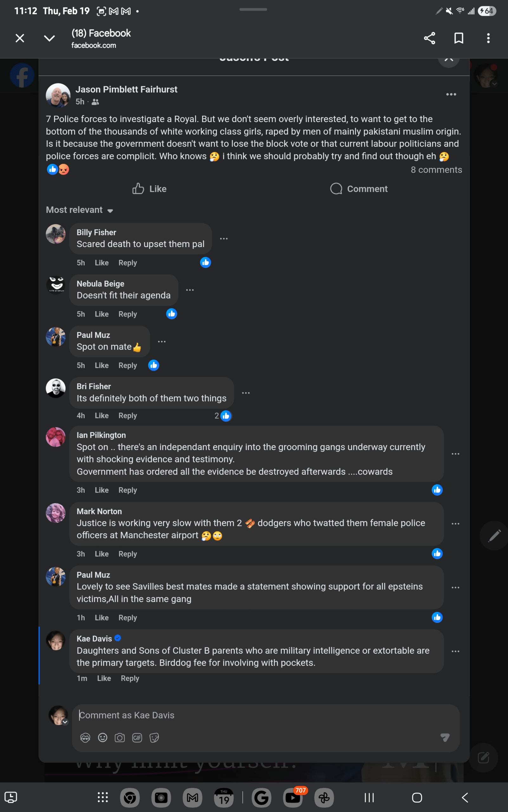This screenshot has height=812, width=508.
Task: Open the GIF picker in comment box
Action: [137, 738]
